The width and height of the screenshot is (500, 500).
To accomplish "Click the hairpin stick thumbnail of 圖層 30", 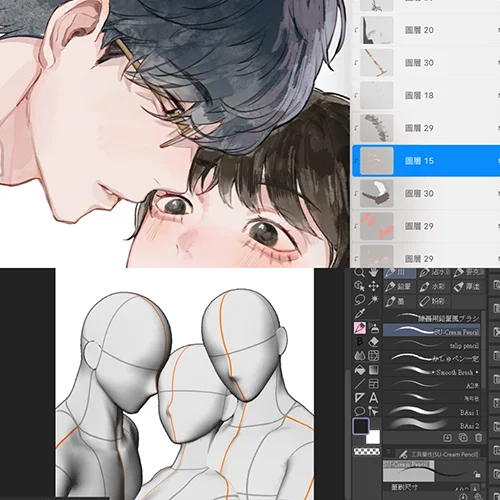I will (377, 63).
